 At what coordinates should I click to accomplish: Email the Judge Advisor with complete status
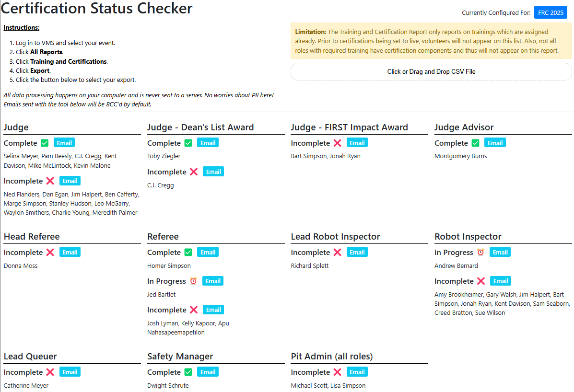pyautogui.click(x=495, y=143)
